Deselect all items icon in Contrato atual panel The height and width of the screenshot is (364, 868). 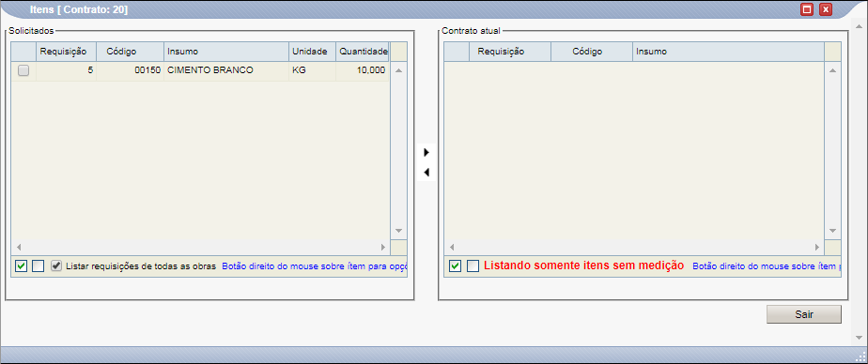point(473,266)
